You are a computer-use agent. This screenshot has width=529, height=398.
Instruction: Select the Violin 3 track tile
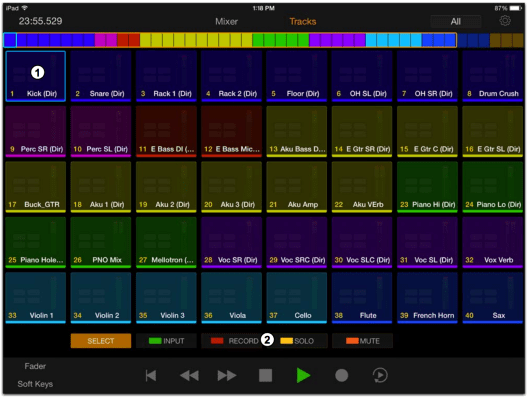click(166, 298)
